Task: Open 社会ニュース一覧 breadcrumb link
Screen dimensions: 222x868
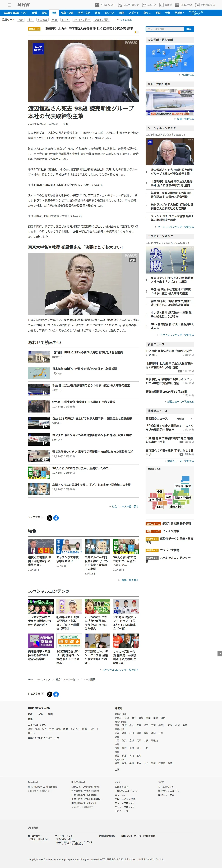Action: pos(66,679)
